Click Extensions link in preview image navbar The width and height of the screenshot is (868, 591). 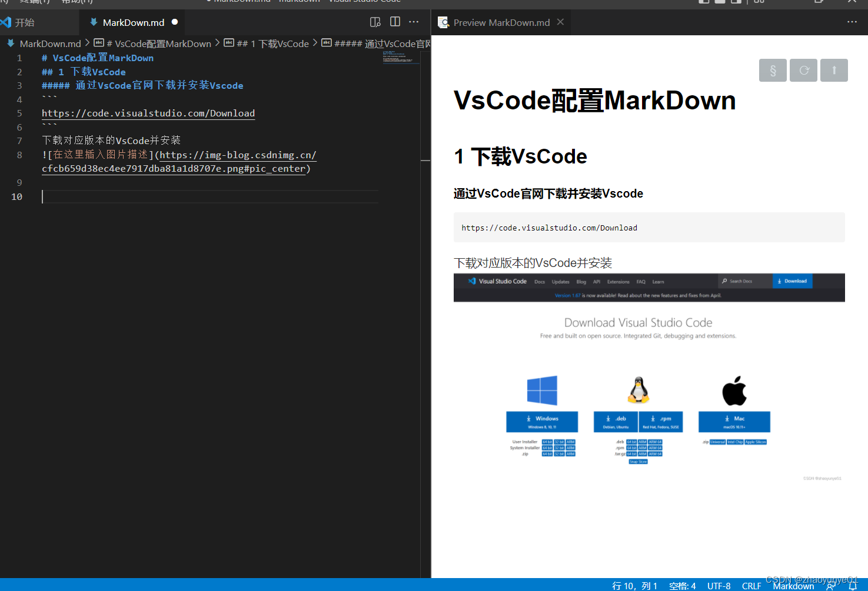618,282
